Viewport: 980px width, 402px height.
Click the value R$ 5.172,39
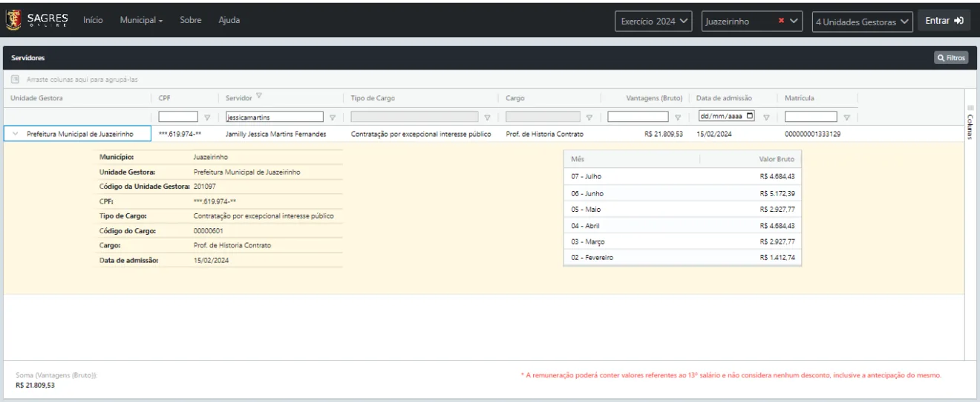[777, 193]
